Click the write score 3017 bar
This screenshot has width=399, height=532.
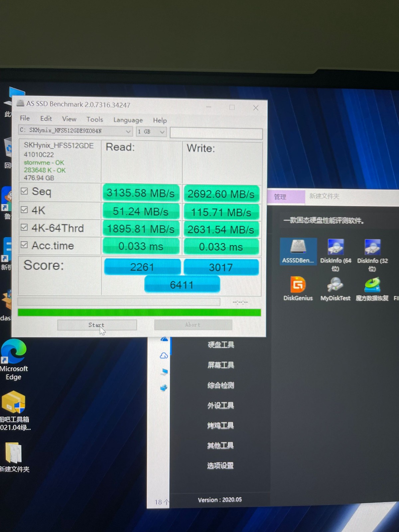[x=221, y=267]
